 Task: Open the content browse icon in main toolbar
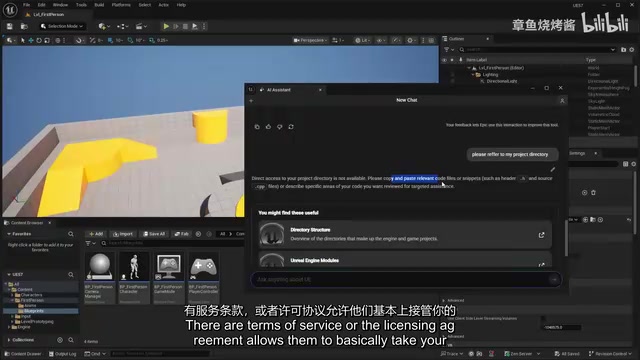click(x=24, y=26)
